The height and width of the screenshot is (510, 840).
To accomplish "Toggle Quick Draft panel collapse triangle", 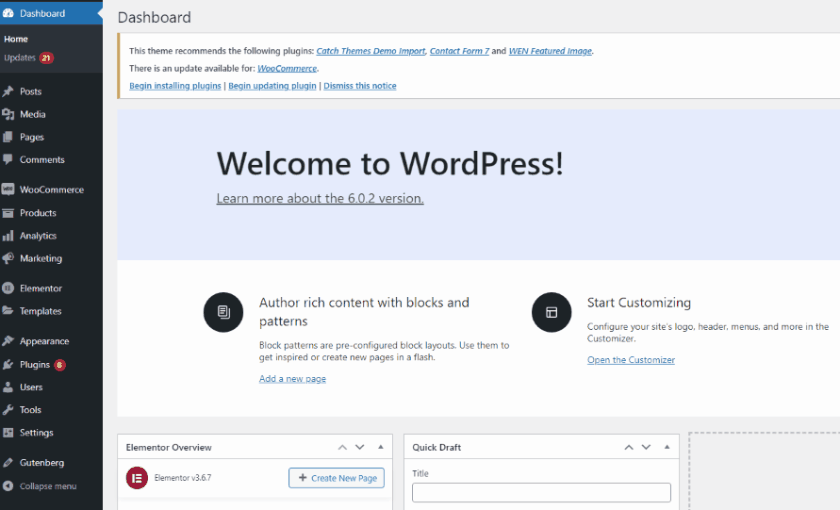I will click(667, 447).
